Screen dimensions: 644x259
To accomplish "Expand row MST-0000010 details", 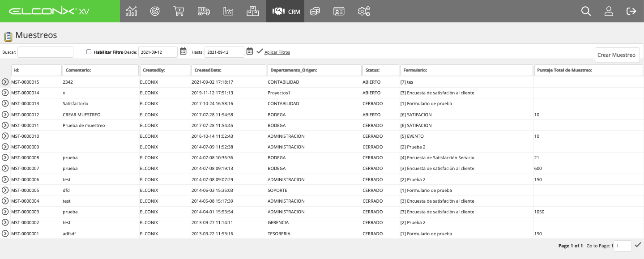I will 5,136.
